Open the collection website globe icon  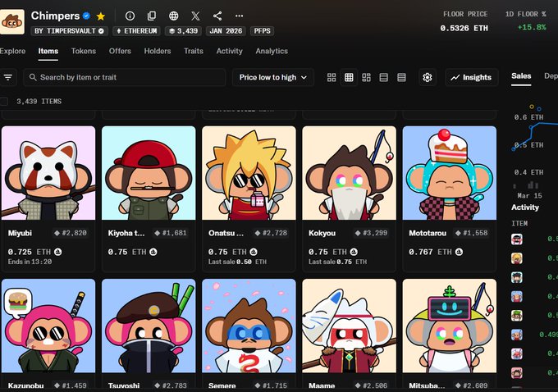pyautogui.click(x=173, y=16)
